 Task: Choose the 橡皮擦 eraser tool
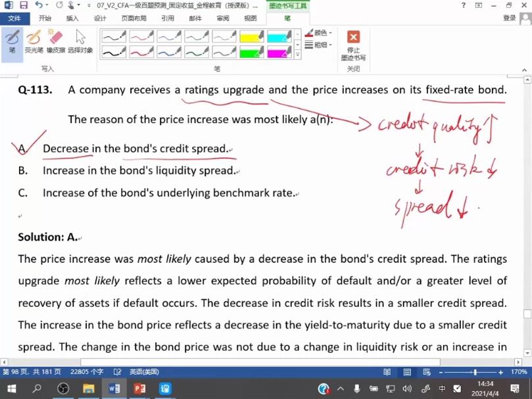pos(56,42)
